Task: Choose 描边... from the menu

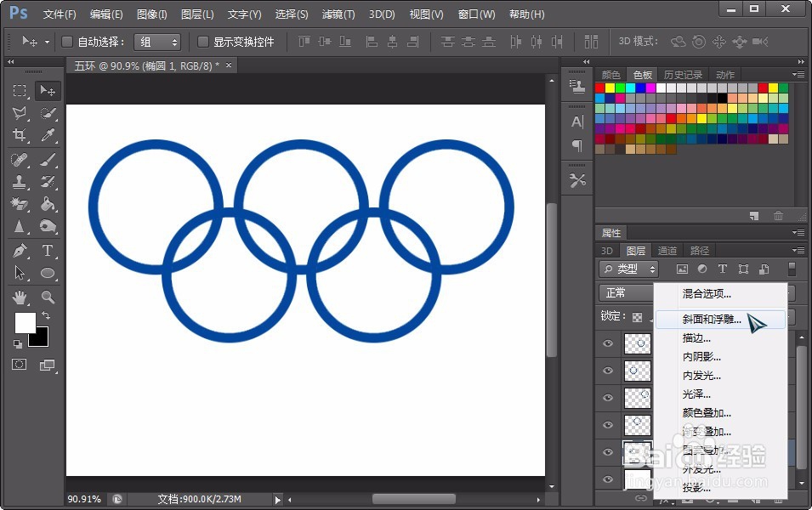Action: click(x=720, y=338)
